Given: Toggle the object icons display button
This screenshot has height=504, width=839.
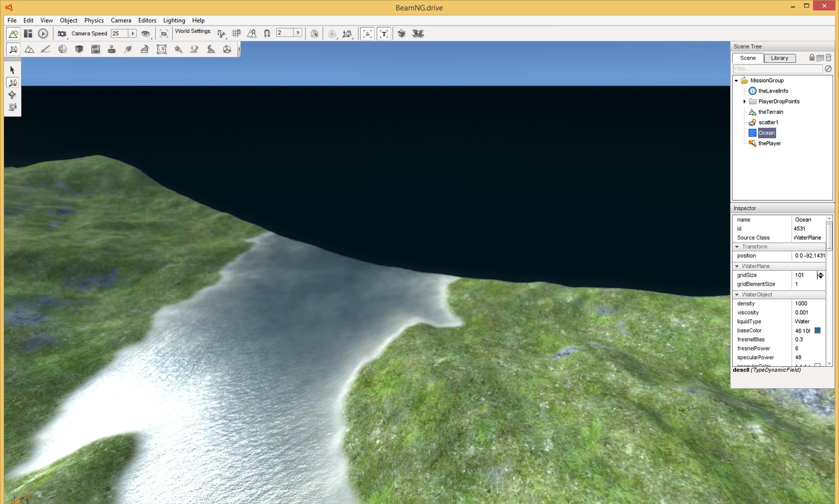Looking at the screenshot, I should pos(367,33).
